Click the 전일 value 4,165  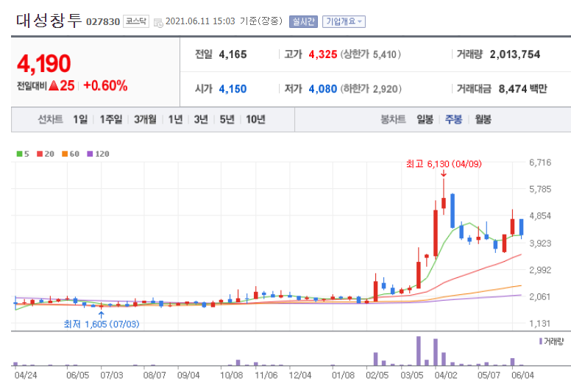coord(233,54)
